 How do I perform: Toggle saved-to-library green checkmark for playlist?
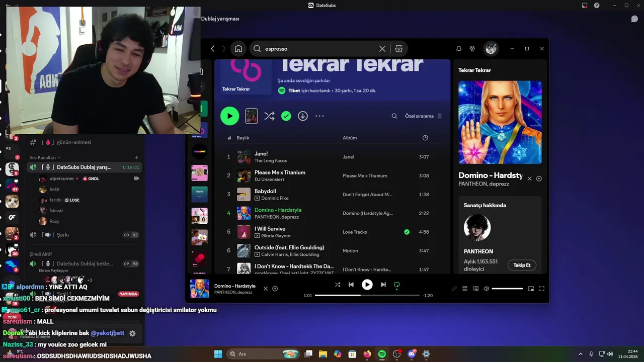pyautogui.click(x=286, y=116)
